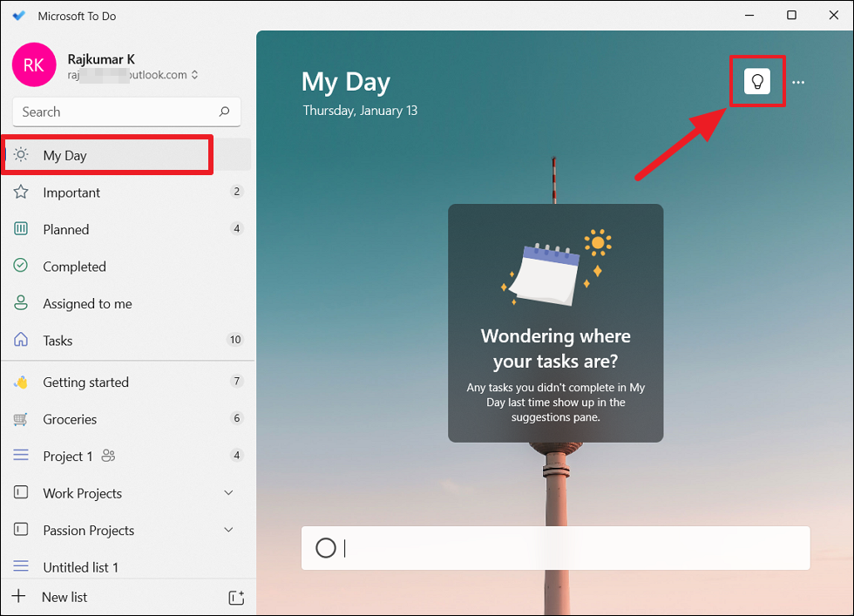Open the Suggestions lightbulb button
This screenshot has height=616, width=854.
click(x=757, y=82)
